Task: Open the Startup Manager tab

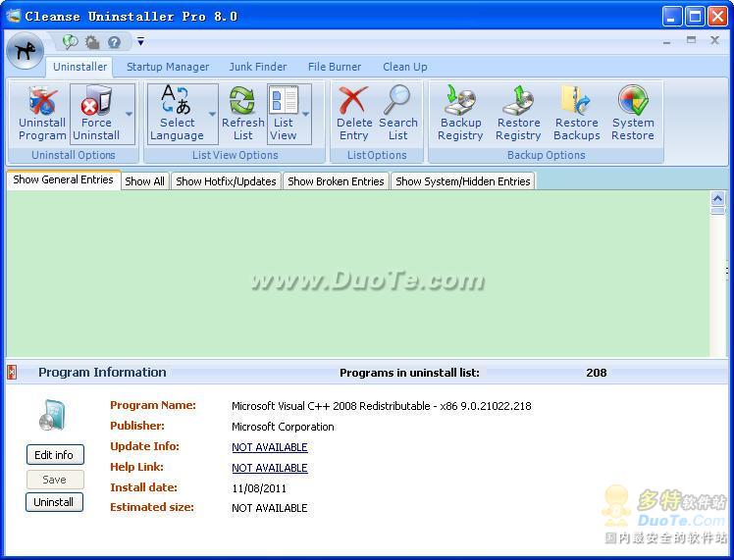Action: [x=168, y=67]
